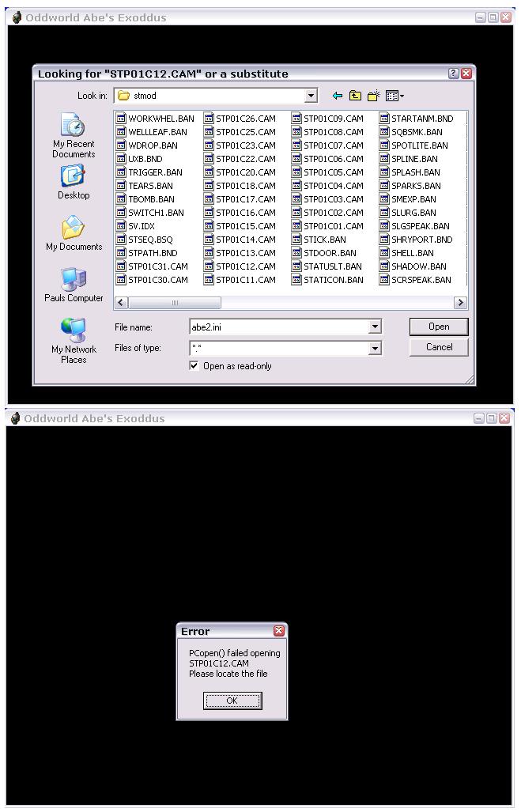This screenshot has height=812, width=521.
Task: Open My Documents in places bar
Action: click(x=74, y=234)
